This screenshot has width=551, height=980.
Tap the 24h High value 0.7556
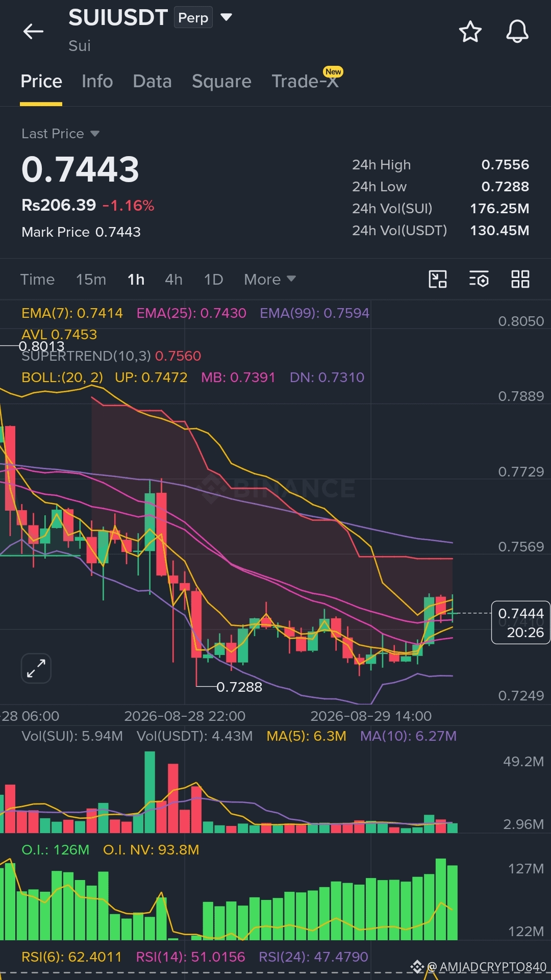tap(505, 165)
